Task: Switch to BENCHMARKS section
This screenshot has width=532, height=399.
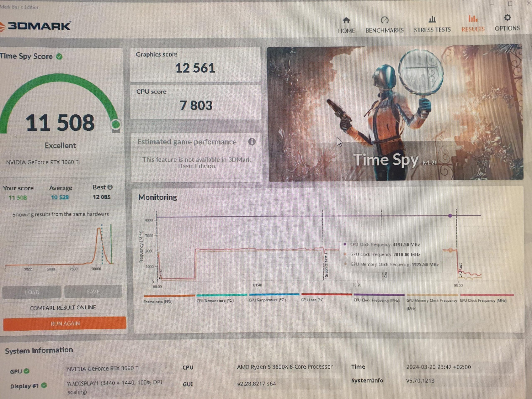Action: pyautogui.click(x=384, y=30)
